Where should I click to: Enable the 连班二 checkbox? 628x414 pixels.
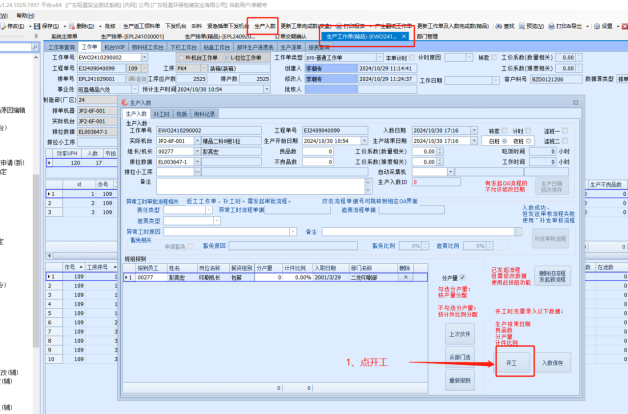(x=565, y=141)
